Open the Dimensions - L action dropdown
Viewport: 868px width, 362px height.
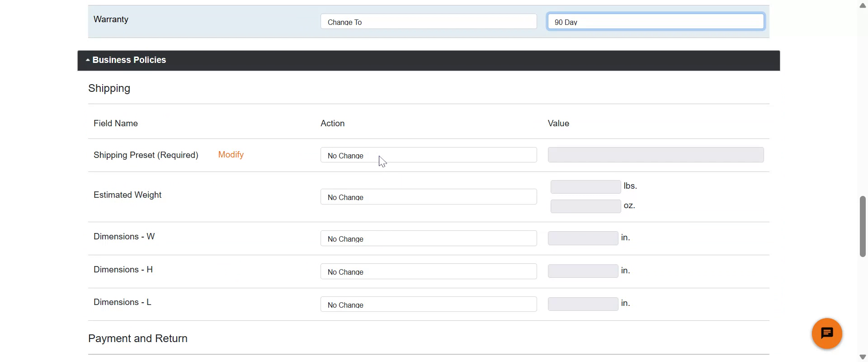[x=428, y=305]
